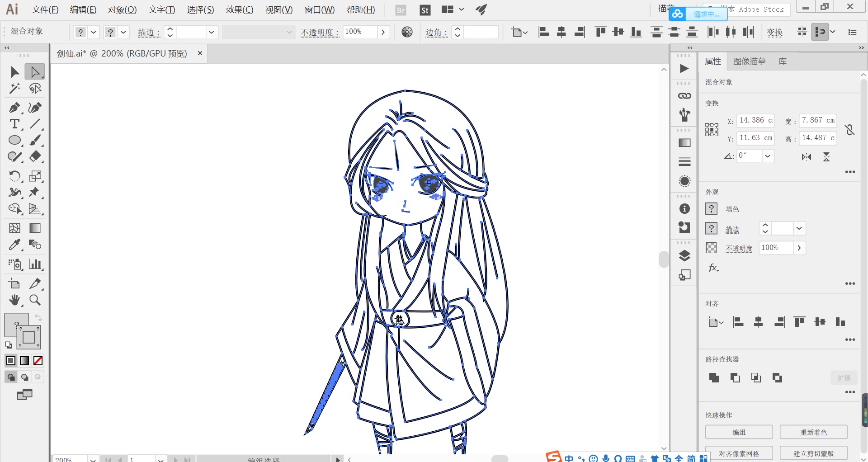Click the 对齐像素网格 button
The image size is (868, 462).
pyautogui.click(x=739, y=453)
